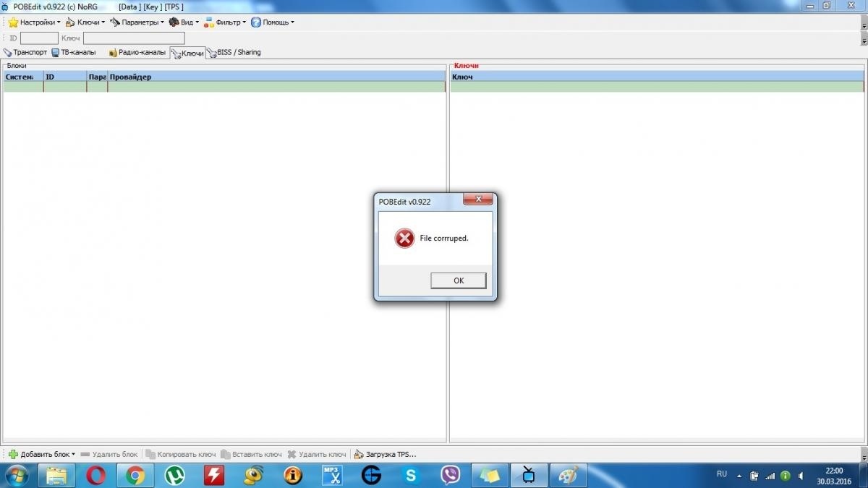This screenshot has height=488, width=868.
Task: Open uTorrent from the taskbar
Action: (x=174, y=475)
